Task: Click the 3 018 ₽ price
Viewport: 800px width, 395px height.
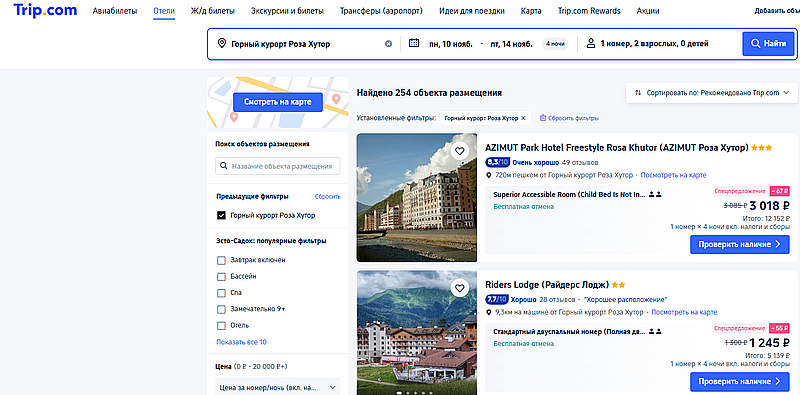Action: tap(770, 206)
